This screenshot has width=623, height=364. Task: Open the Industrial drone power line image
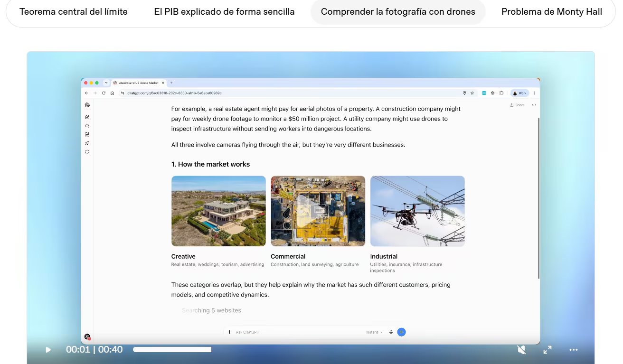click(x=417, y=211)
